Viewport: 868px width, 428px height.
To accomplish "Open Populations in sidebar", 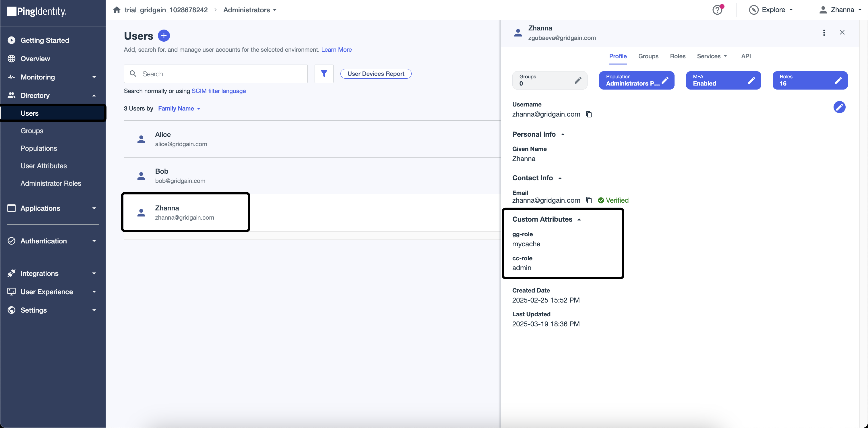I will click(39, 148).
